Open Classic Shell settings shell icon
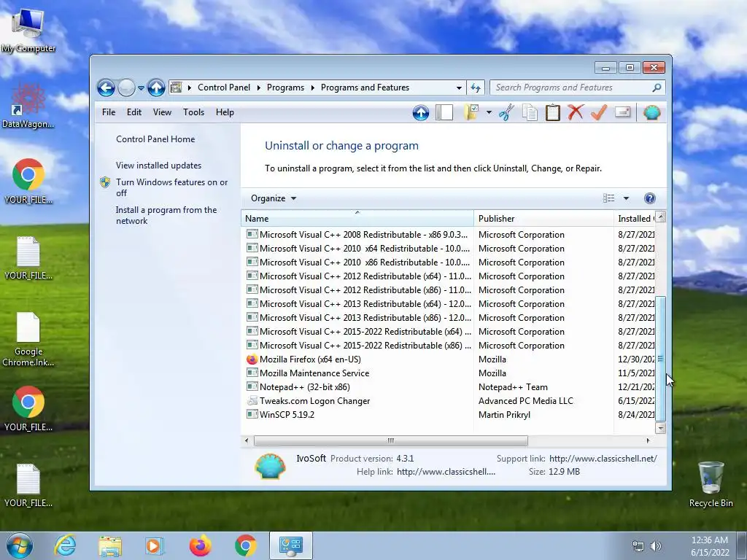The width and height of the screenshot is (747, 560). pyautogui.click(x=651, y=113)
